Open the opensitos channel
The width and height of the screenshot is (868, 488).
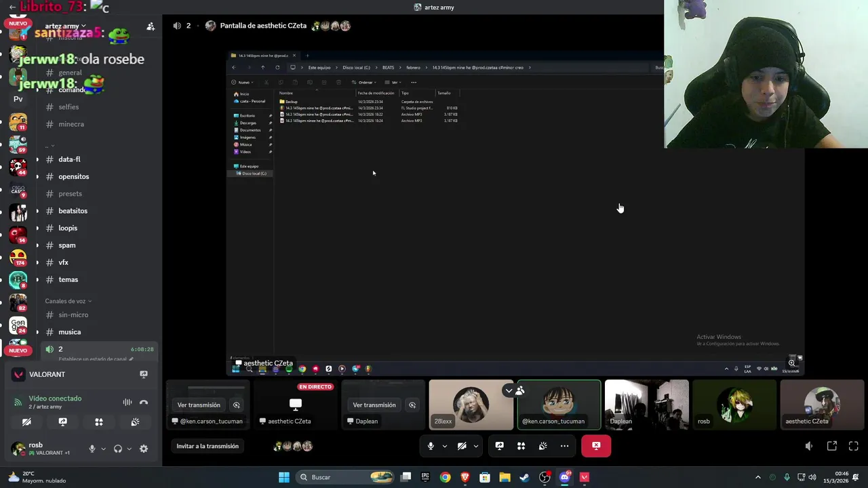pos(74,176)
